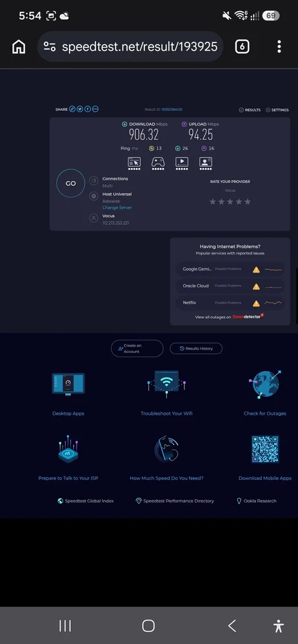
Task: Open Ookla Research link
Action: point(257,500)
